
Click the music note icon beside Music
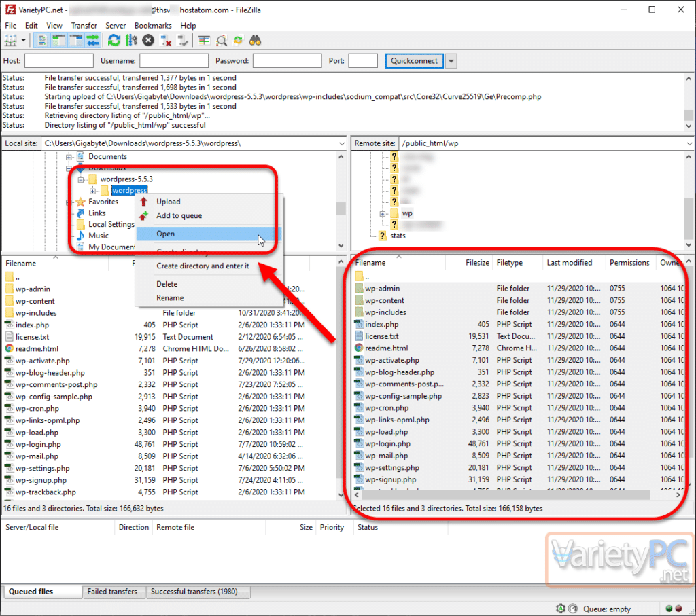tap(80, 236)
